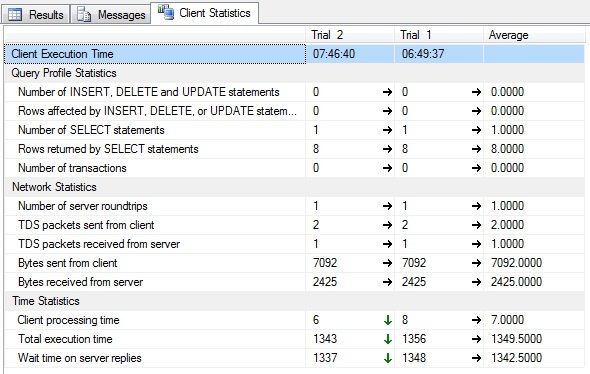Select Rows affected by INSERT, DELETE, or UPDATE row
This screenshot has width=590, height=374.
click(x=157, y=111)
